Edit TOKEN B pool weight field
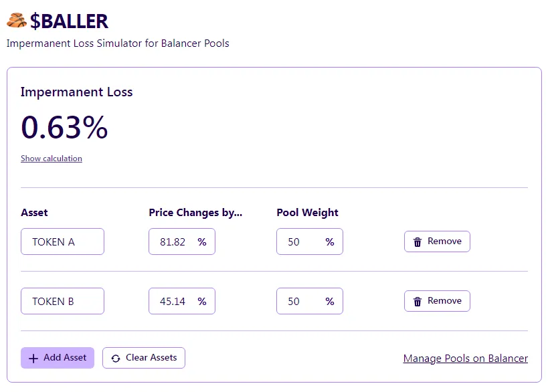 pyautogui.click(x=300, y=301)
